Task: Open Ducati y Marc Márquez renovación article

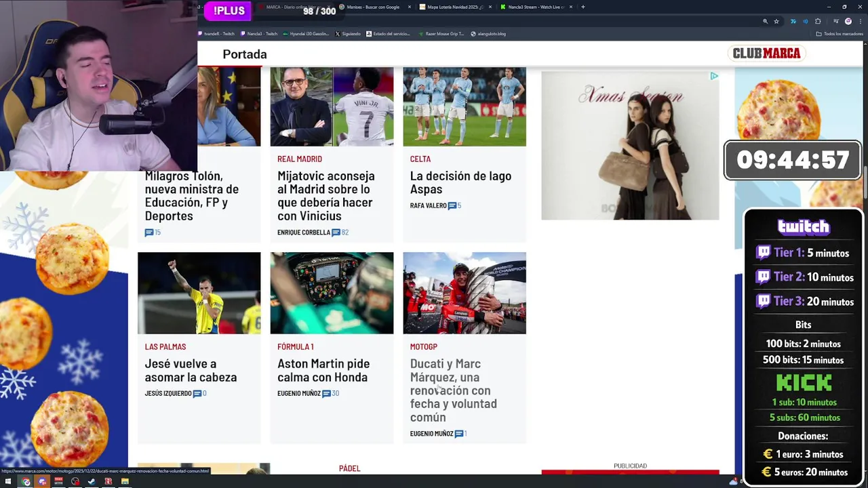Action: coord(454,390)
